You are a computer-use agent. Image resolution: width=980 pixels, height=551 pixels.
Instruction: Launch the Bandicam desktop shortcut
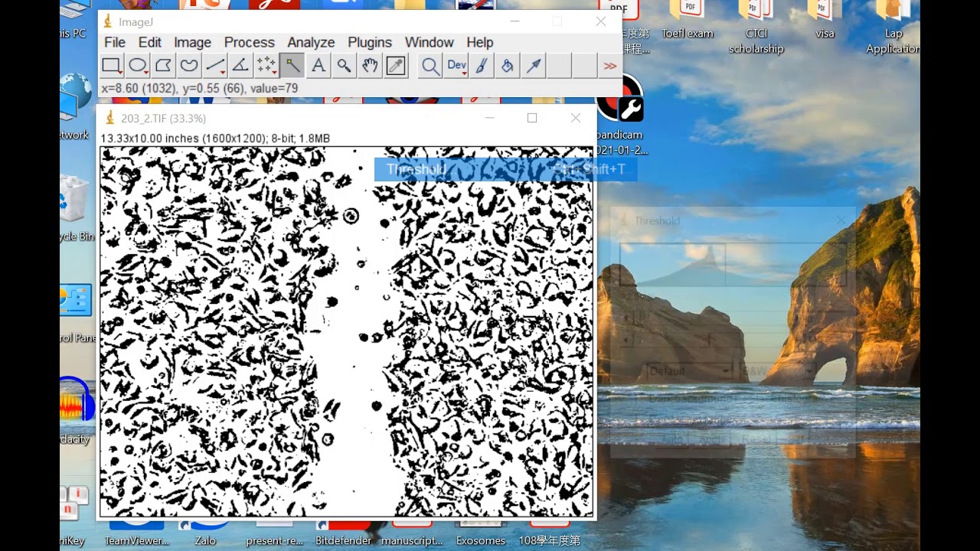click(620, 115)
